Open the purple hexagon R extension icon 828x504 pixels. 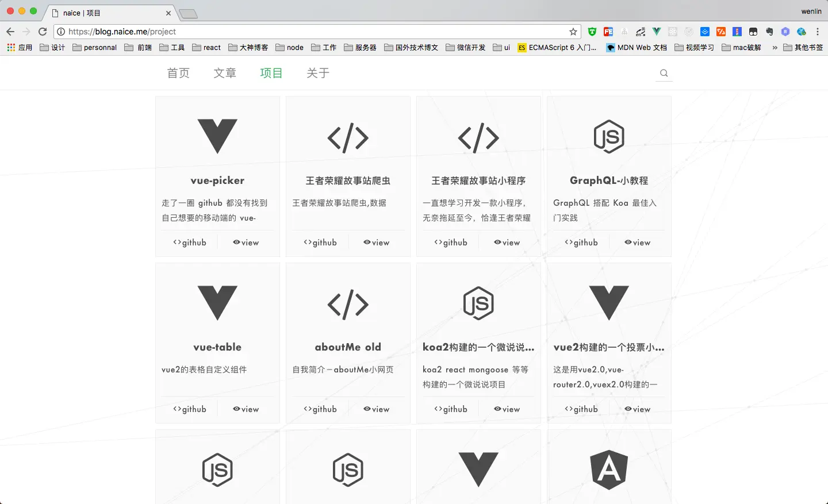pyautogui.click(x=785, y=32)
